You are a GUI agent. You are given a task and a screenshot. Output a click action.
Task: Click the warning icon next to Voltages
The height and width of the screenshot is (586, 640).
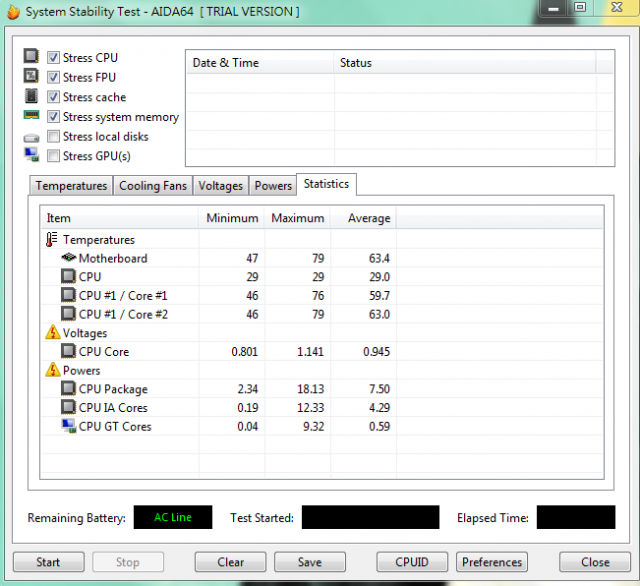click(x=53, y=332)
